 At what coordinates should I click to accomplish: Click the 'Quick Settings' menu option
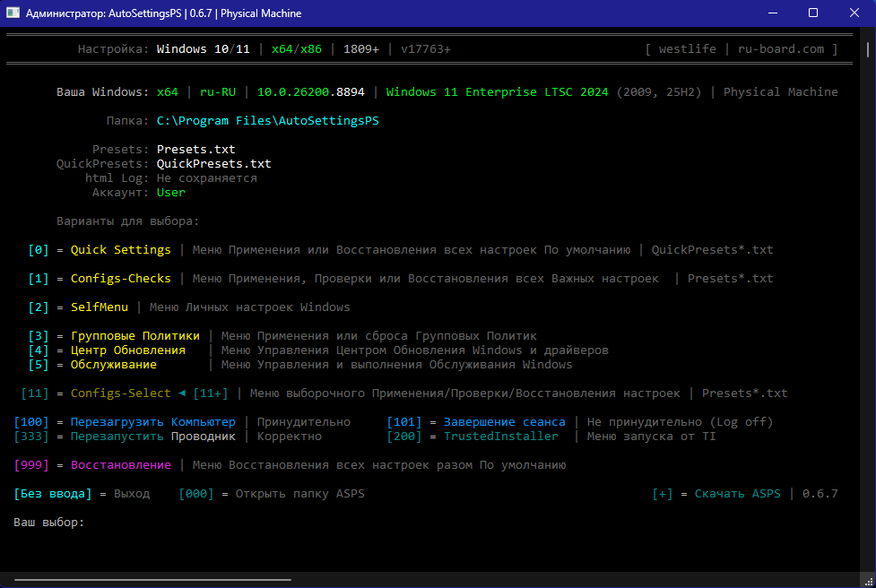(x=121, y=249)
